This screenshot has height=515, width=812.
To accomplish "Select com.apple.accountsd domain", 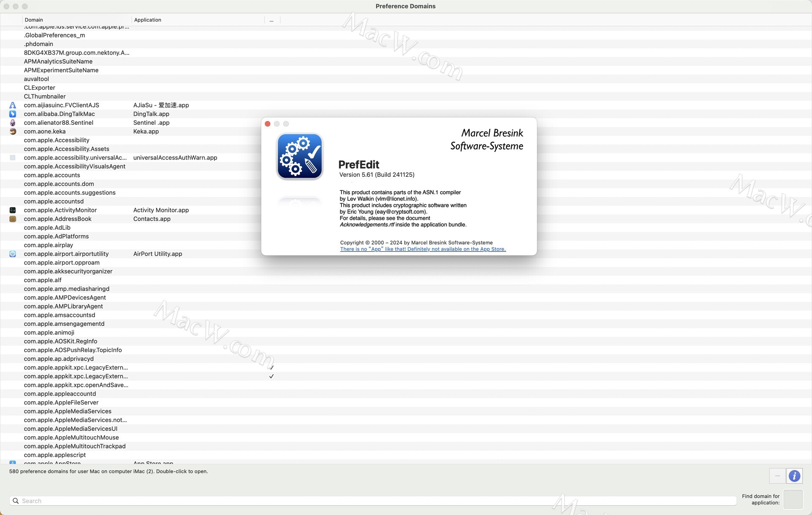I will pyautogui.click(x=54, y=201).
